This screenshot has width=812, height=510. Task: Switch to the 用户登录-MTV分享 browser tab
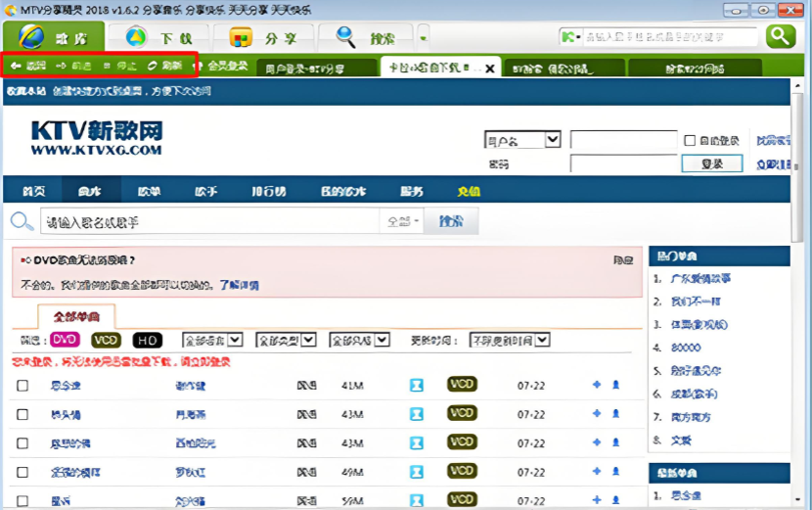click(x=316, y=69)
